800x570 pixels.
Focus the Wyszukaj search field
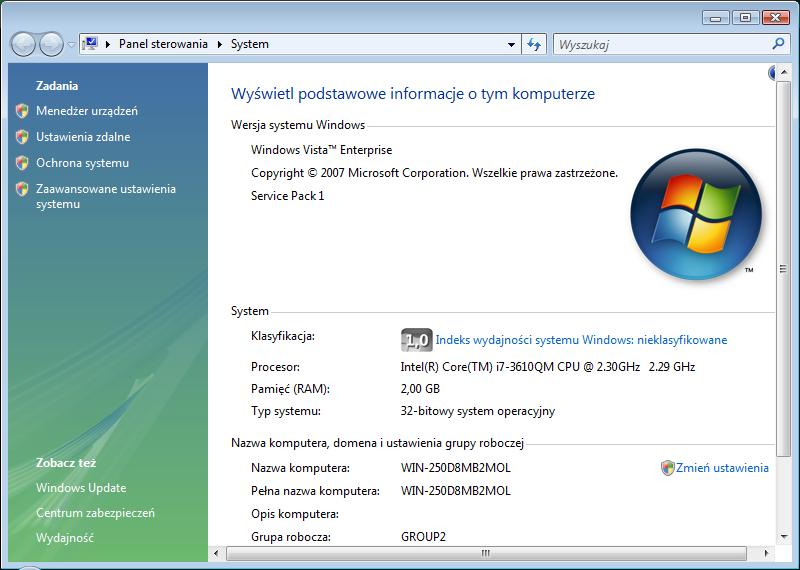click(663, 44)
